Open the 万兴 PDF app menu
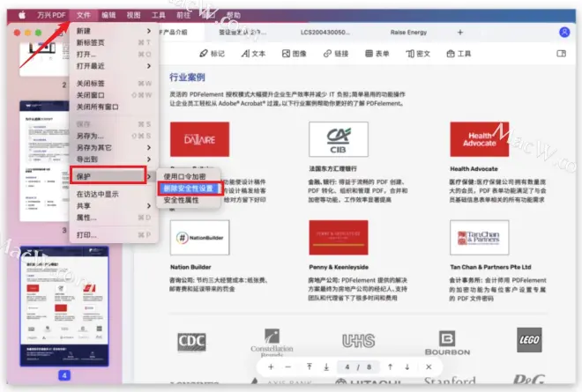The image size is (582, 392). pyautogui.click(x=51, y=15)
